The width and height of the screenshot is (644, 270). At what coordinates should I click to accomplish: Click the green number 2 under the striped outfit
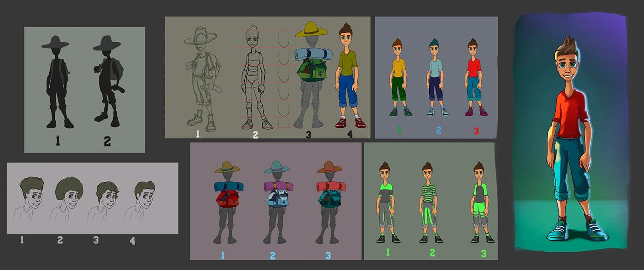(x=432, y=253)
